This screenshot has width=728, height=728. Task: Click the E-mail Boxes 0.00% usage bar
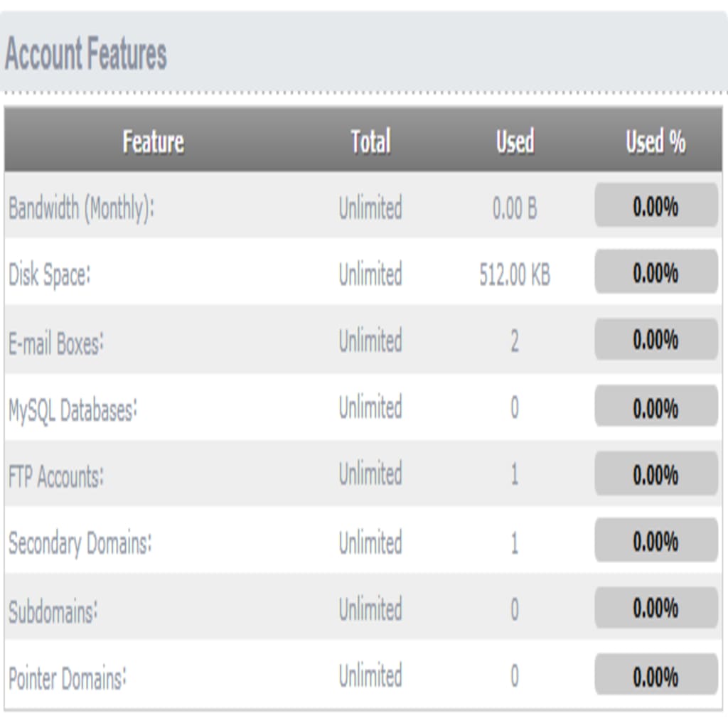click(656, 339)
